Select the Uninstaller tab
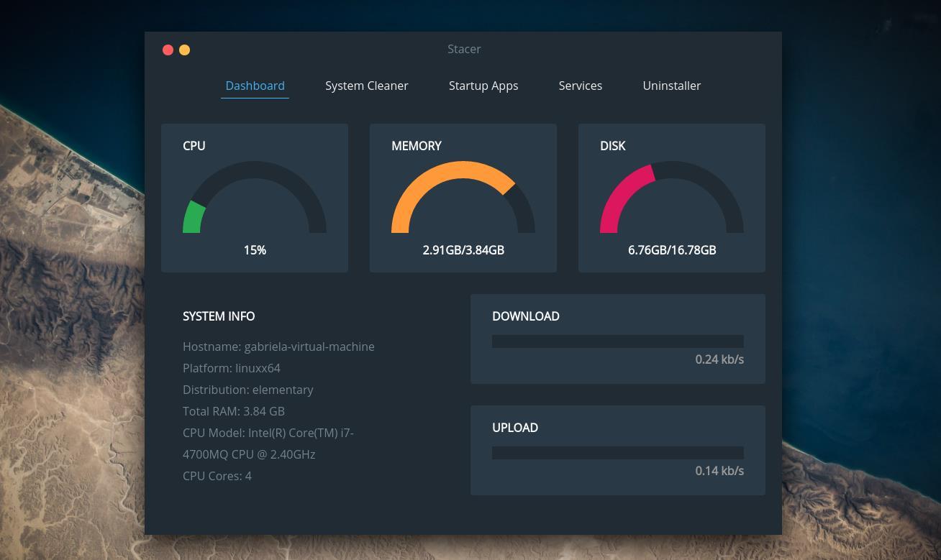941x560 pixels. [671, 86]
